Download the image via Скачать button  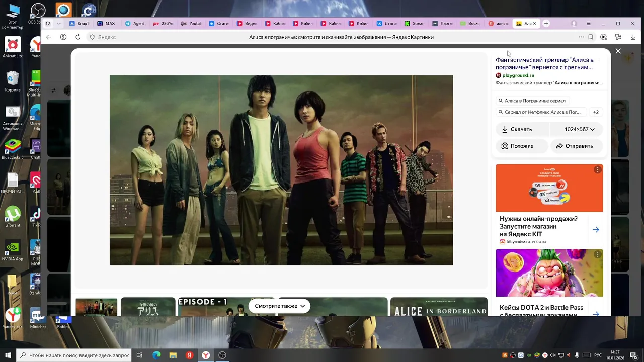522,129
